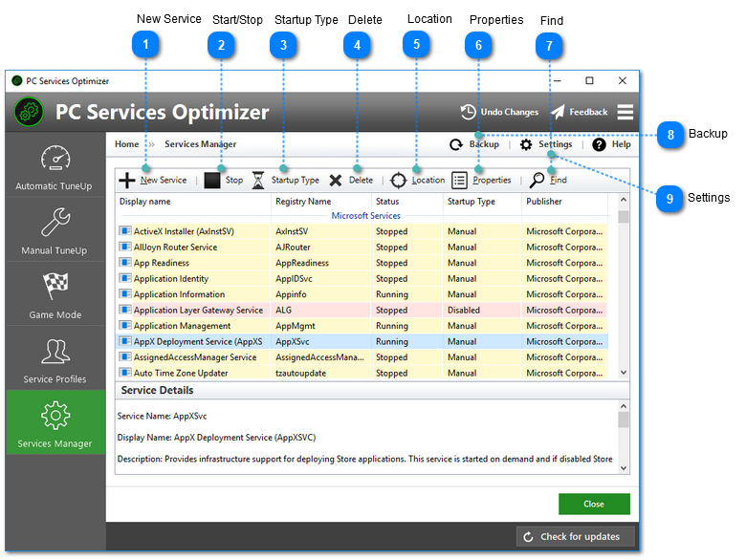Click the AppIDSvc registry name
The height and width of the screenshot is (560, 746).
294,279
